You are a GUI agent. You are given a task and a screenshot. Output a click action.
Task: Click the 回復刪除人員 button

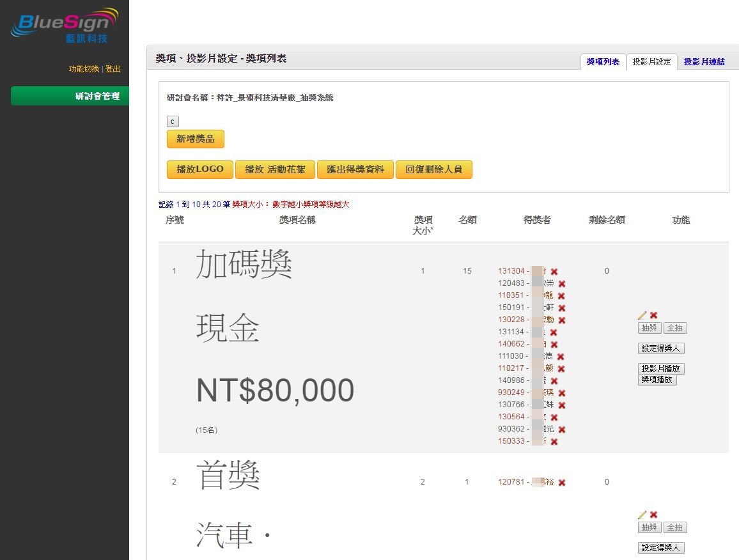(433, 169)
